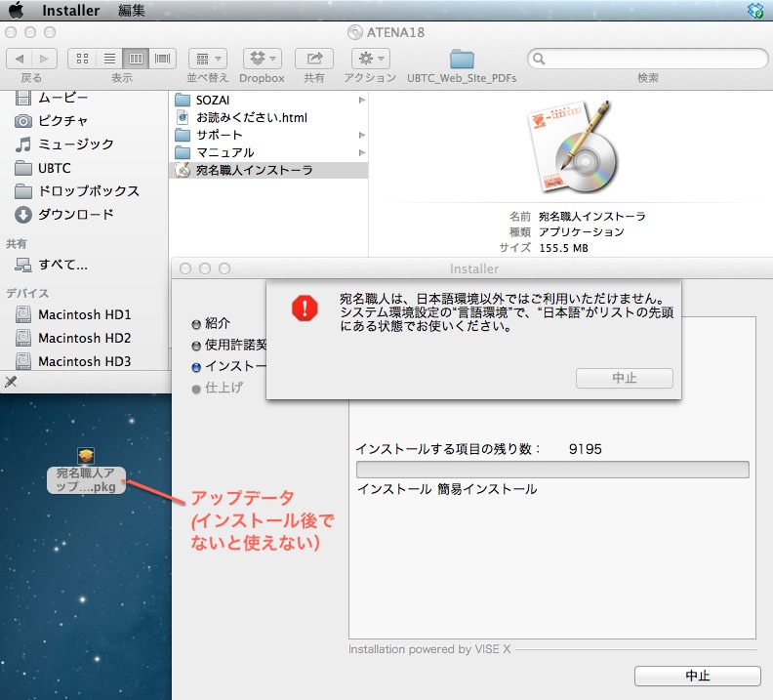Image resolution: width=773 pixels, height=700 pixels.
Task: Click the Finder back navigation arrow
Action: 20,59
